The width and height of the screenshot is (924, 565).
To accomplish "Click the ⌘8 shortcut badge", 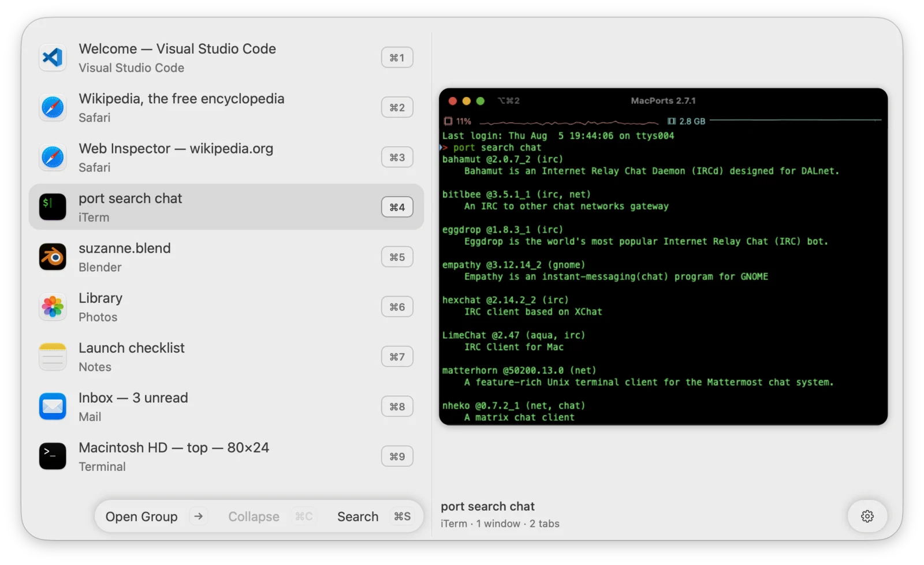I will click(397, 406).
